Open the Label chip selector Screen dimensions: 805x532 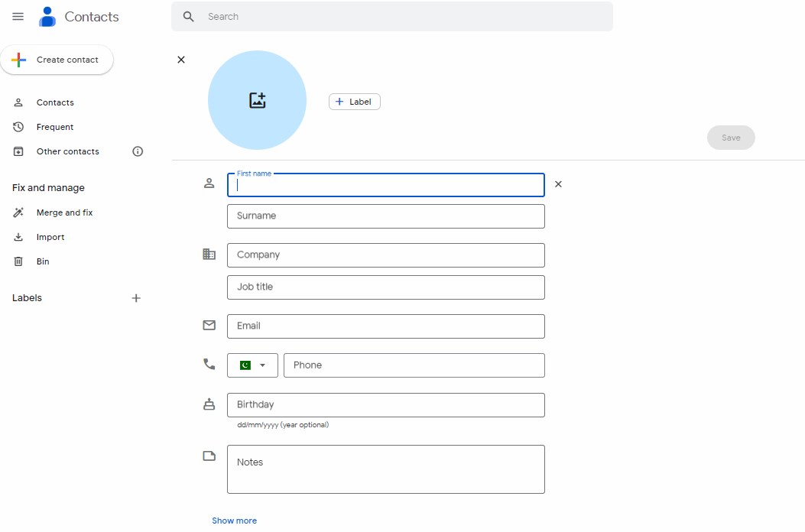pos(355,102)
